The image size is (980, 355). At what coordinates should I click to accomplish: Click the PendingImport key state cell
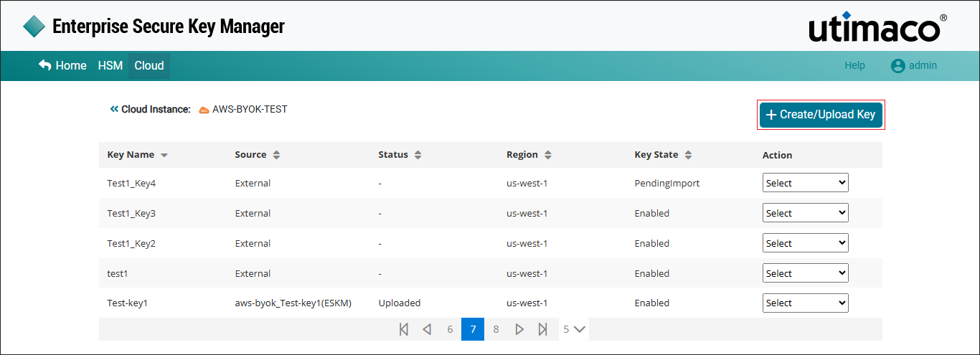pyautogui.click(x=667, y=183)
